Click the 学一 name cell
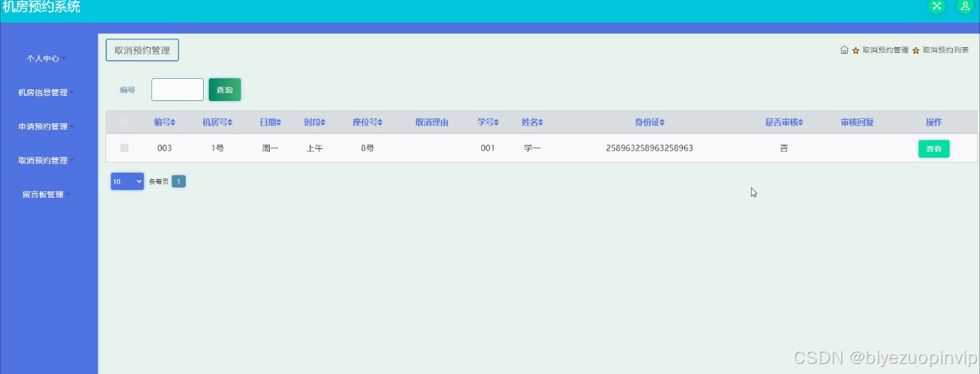 point(532,148)
